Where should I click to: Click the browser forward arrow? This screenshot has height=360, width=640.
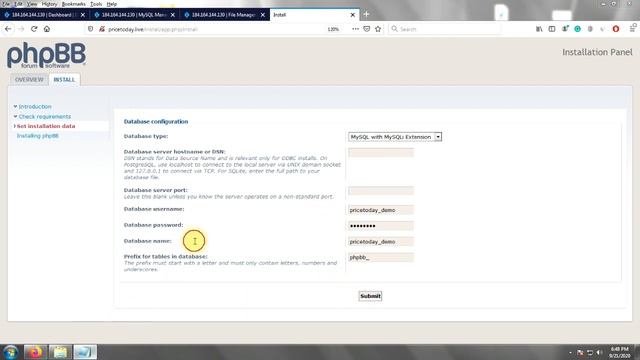coord(21,29)
